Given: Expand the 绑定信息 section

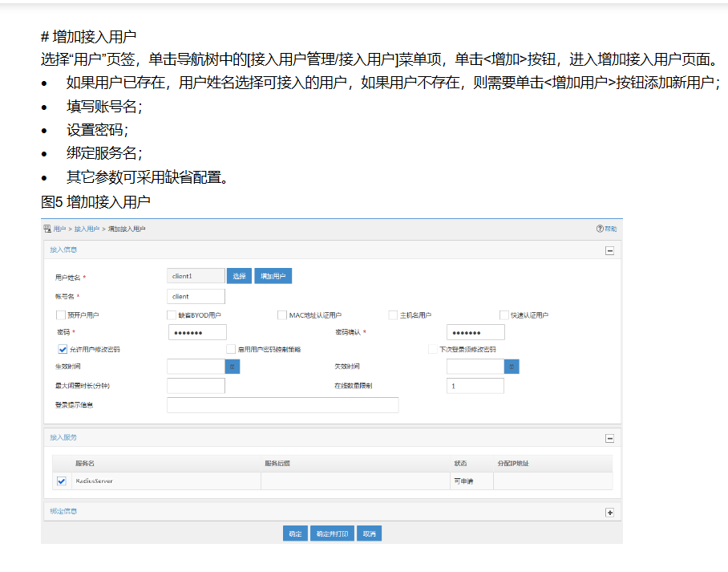Looking at the screenshot, I should [x=609, y=513].
